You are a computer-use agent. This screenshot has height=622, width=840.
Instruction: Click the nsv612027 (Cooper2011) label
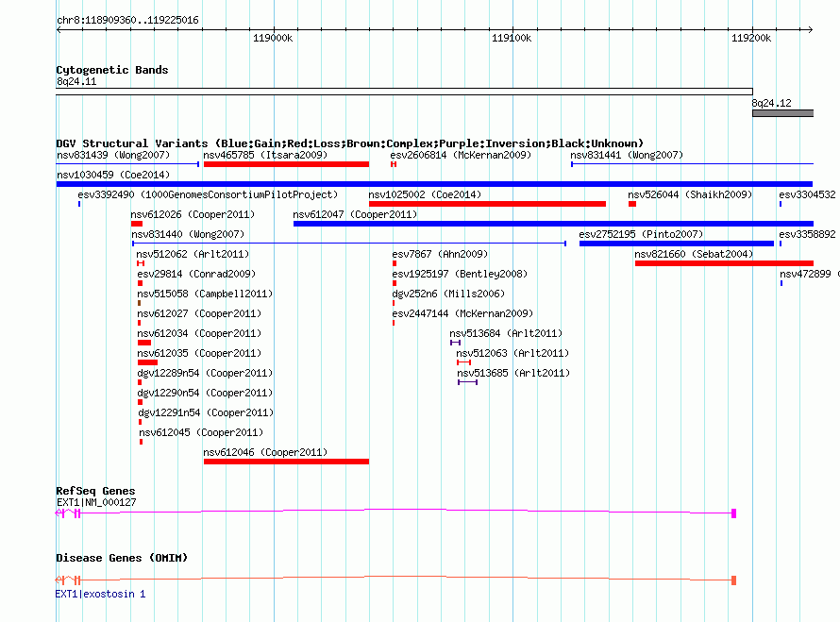tap(199, 313)
